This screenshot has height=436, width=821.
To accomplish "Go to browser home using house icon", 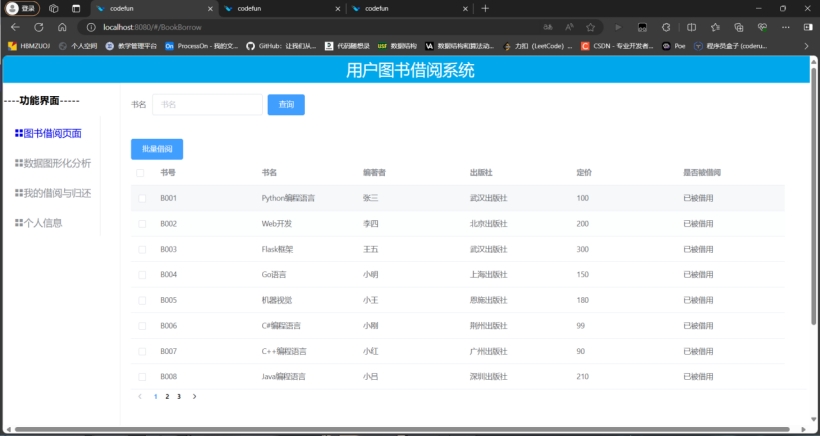I will tap(62, 27).
